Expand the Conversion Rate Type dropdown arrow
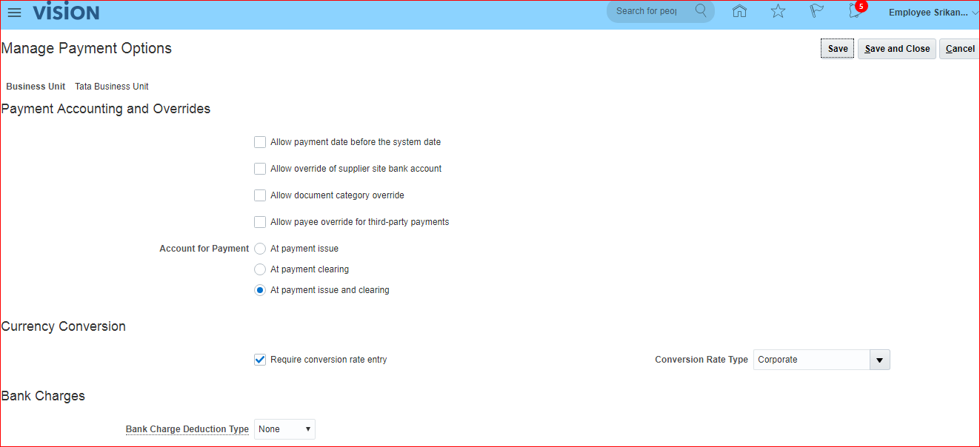The image size is (980, 447). pyautogui.click(x=879, y=360)
